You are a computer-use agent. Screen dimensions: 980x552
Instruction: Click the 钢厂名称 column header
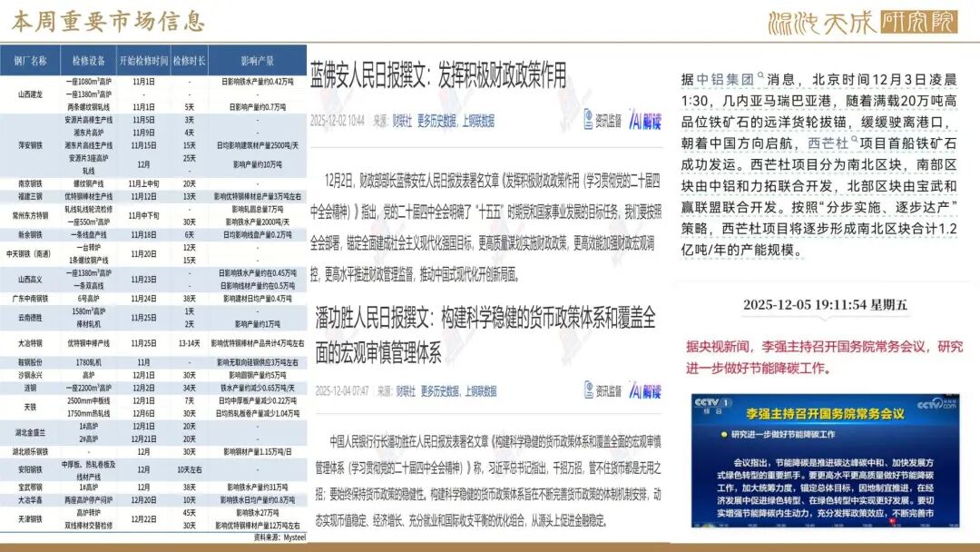tap(30, 61)
